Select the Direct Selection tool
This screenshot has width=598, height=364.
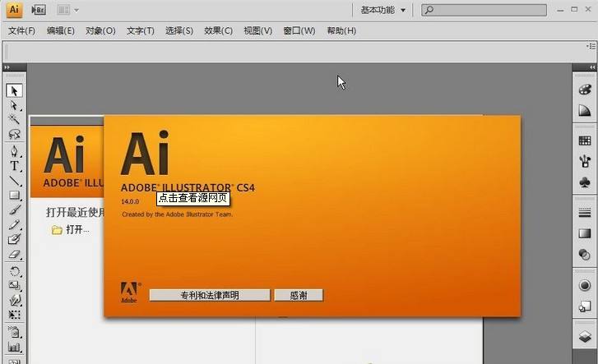click(14, 105)
